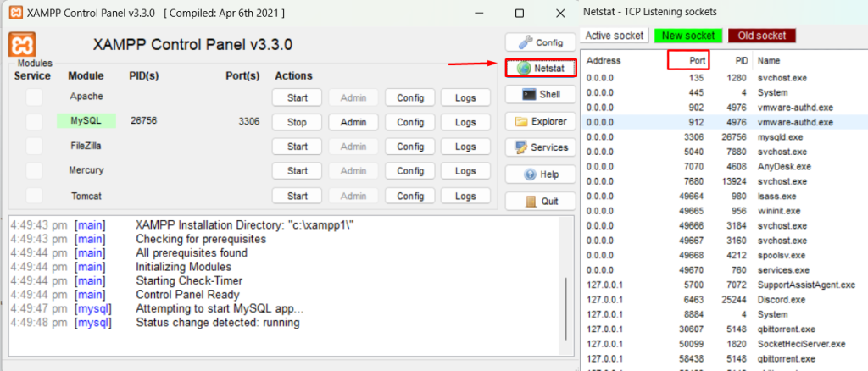Stop the MySQL module

[x=298, y=122]
